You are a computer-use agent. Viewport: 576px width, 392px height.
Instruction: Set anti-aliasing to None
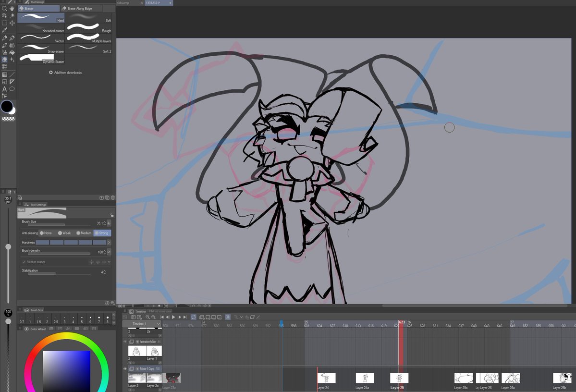46,233
